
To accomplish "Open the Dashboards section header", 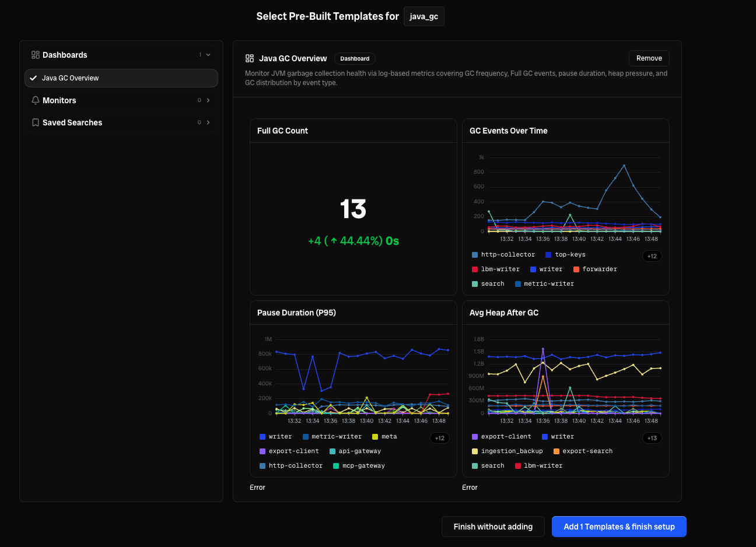I will coord(121,55).
